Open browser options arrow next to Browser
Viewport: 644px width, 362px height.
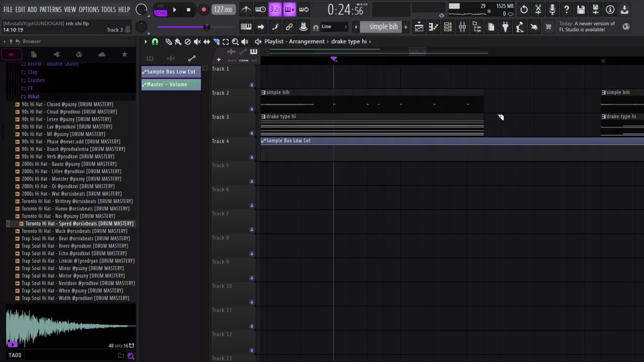[5, 41]
